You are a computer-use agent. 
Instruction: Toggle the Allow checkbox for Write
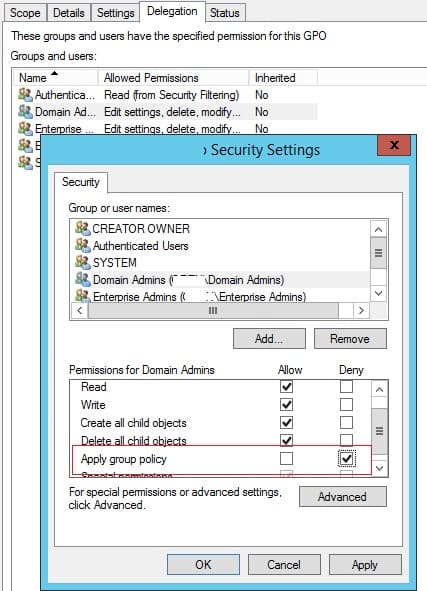pos(286,404)
